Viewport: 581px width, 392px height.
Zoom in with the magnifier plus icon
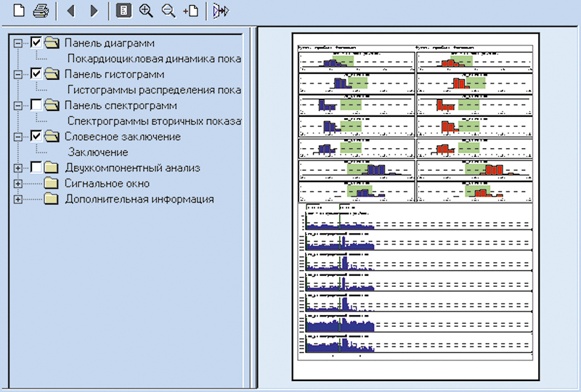[146, 11]
